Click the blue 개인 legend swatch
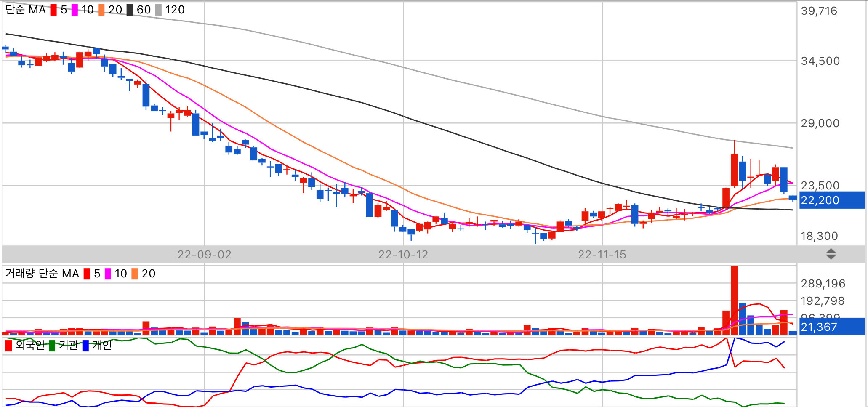Image resolution: width=868 pixels, height=415 pixels. coord(86,346)
